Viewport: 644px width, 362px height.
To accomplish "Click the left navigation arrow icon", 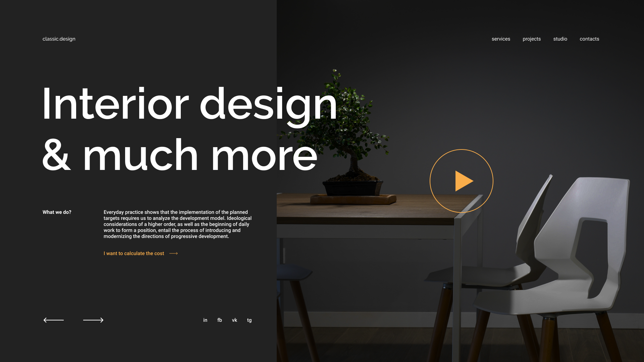I will tap(54, 320).
